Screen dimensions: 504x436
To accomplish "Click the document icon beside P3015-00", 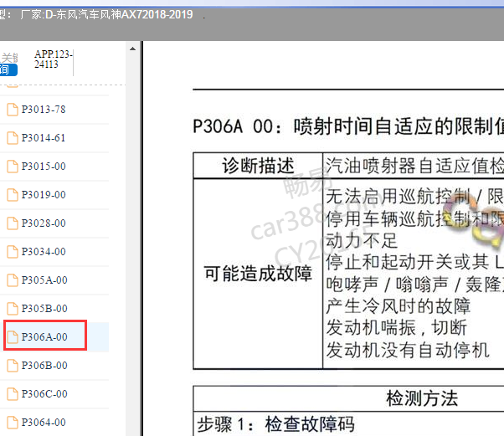I will point(13,167).
